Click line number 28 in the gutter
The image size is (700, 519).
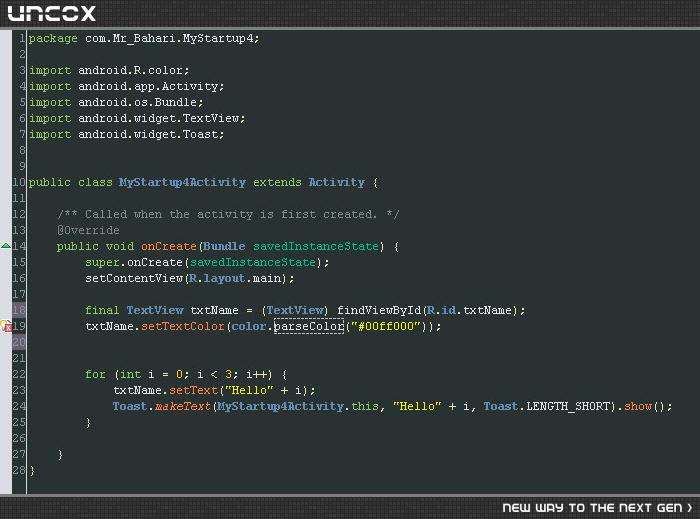click(19, 470)
